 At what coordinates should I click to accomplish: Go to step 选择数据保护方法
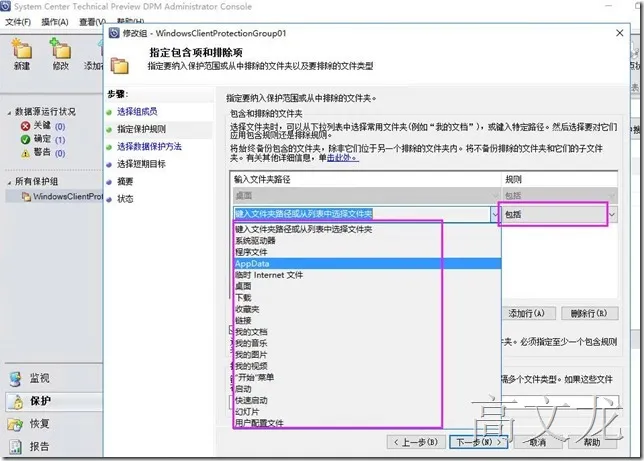(x=149, y=147)
